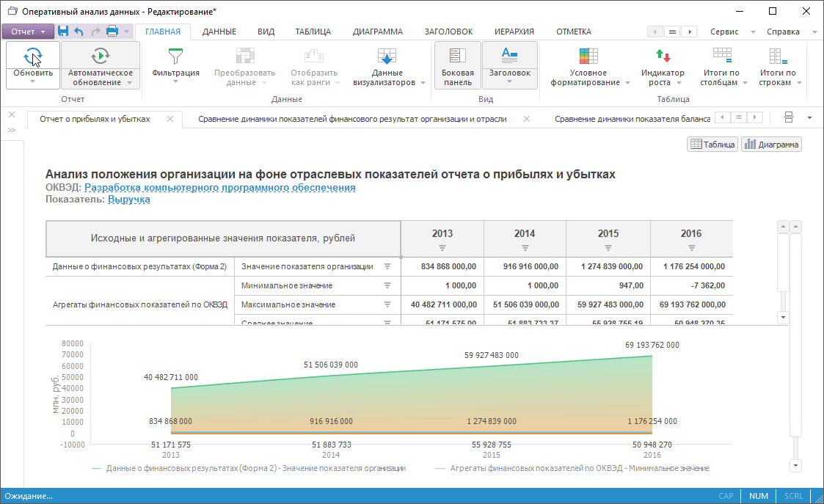Screen dimensions: 824x504
Task: Expand the Итоги по строкам dropdown arrow
Action: [x=798, y=83]
